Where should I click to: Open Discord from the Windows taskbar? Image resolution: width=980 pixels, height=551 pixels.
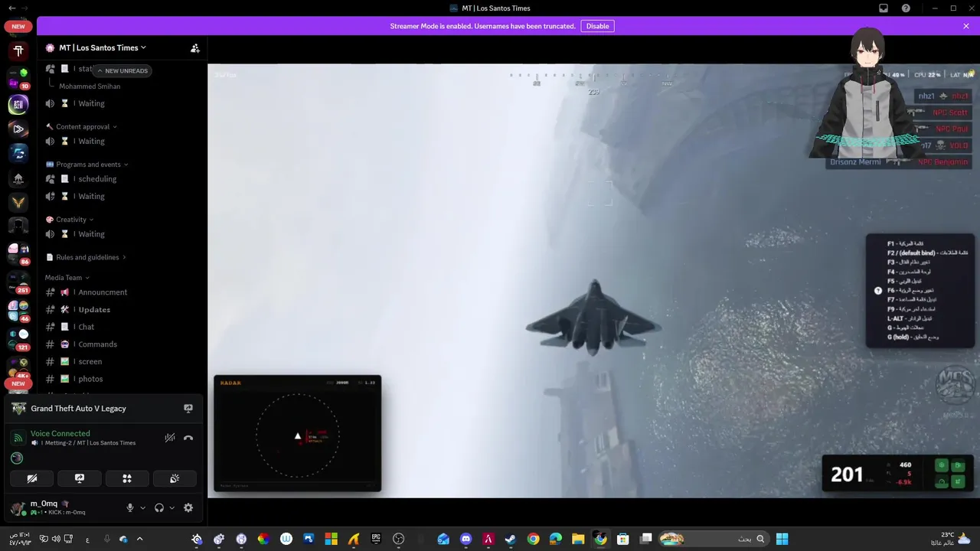coord(466,539)
